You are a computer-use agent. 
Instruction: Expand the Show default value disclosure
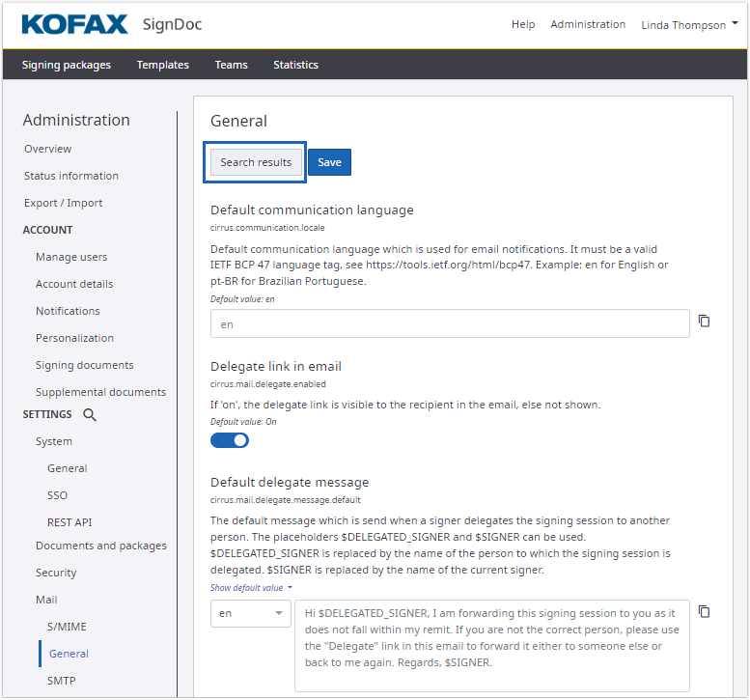click(x=251, y=587)
